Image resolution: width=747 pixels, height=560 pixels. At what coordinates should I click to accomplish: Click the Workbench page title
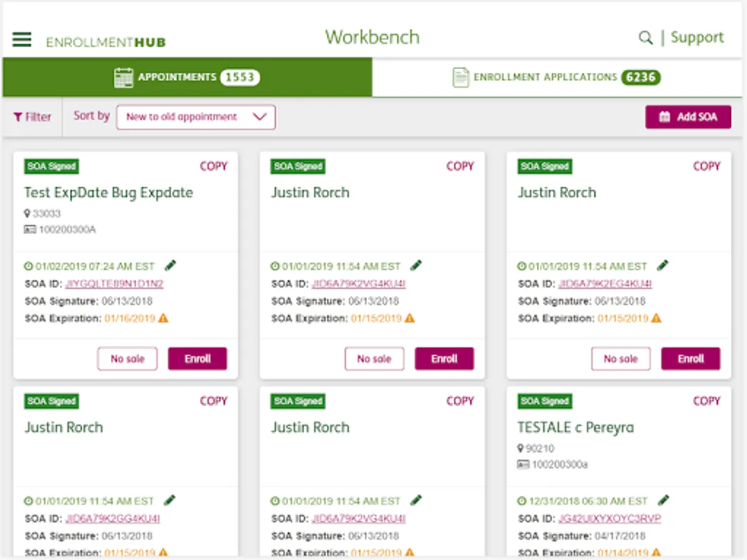coord(372,37)
